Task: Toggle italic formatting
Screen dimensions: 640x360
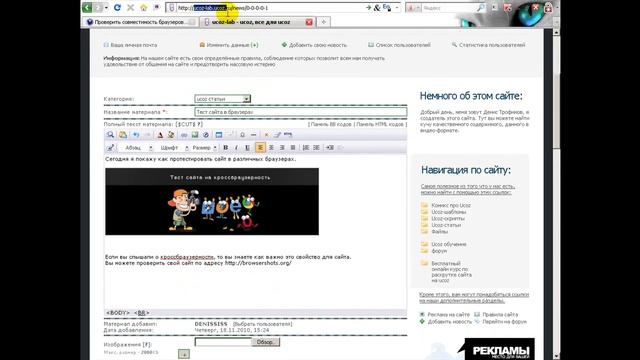Action: point(236,147)
